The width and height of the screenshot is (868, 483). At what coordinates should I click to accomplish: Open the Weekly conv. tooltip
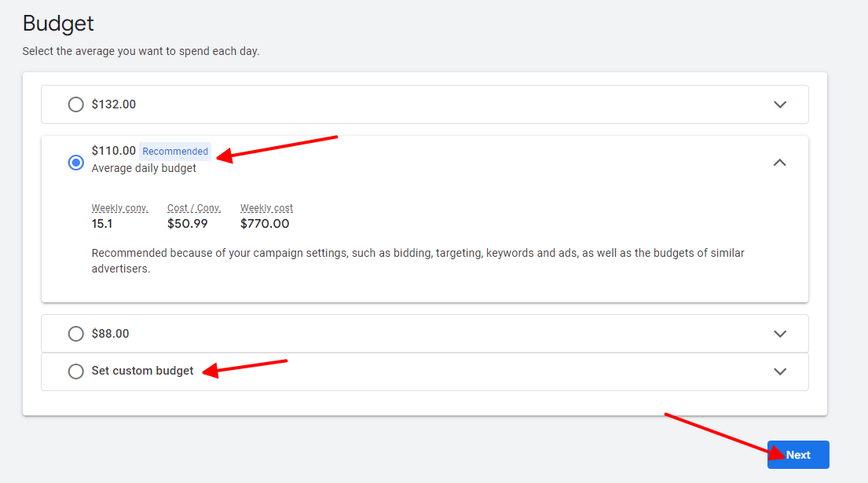119,207
